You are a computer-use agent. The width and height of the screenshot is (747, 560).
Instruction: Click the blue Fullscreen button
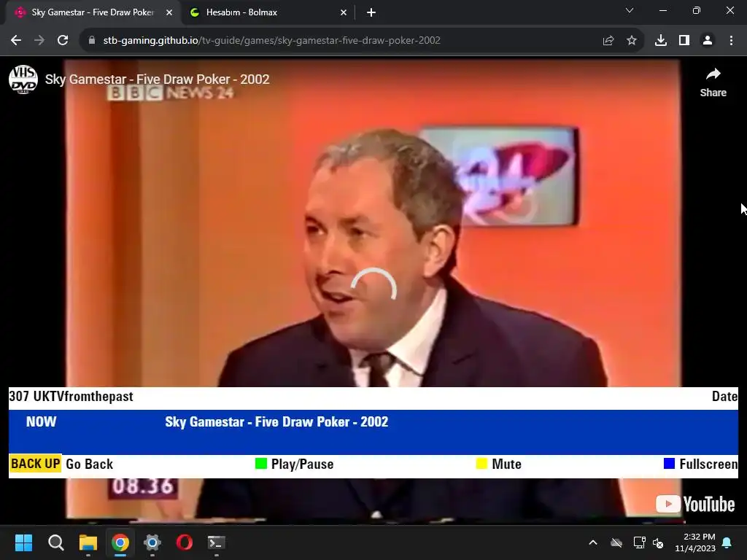click(x=700, y=464)
